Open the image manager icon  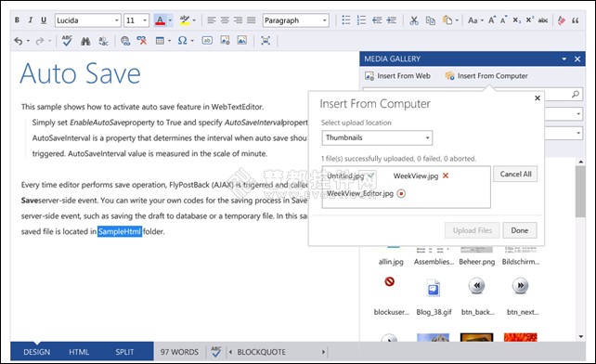pos(225,40)
